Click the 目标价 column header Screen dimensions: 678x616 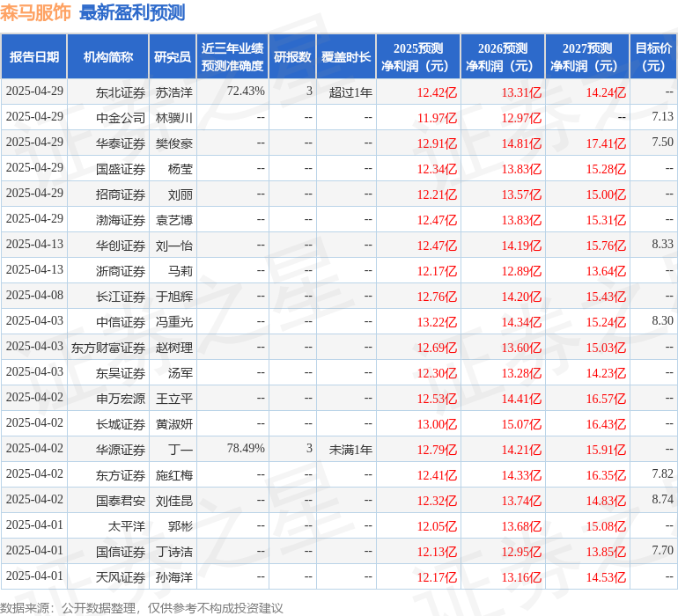[x=653, y=56]
